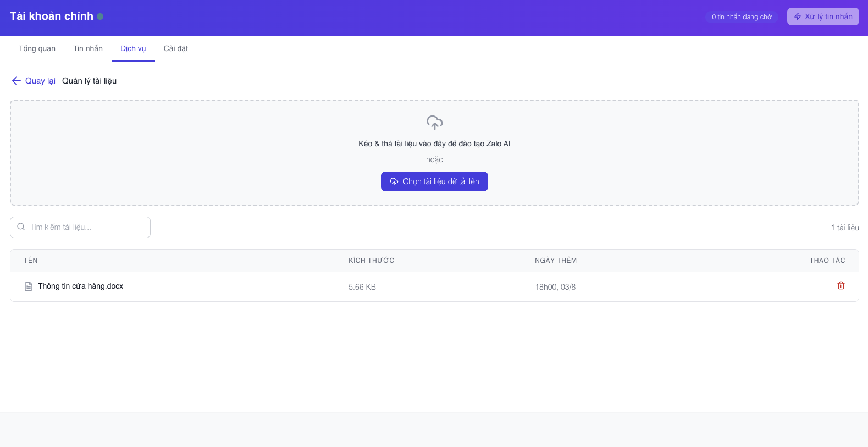Open the Tổng quan tab
The height and width of the screenshot is (447, 868).
click(x=37, y=49)
